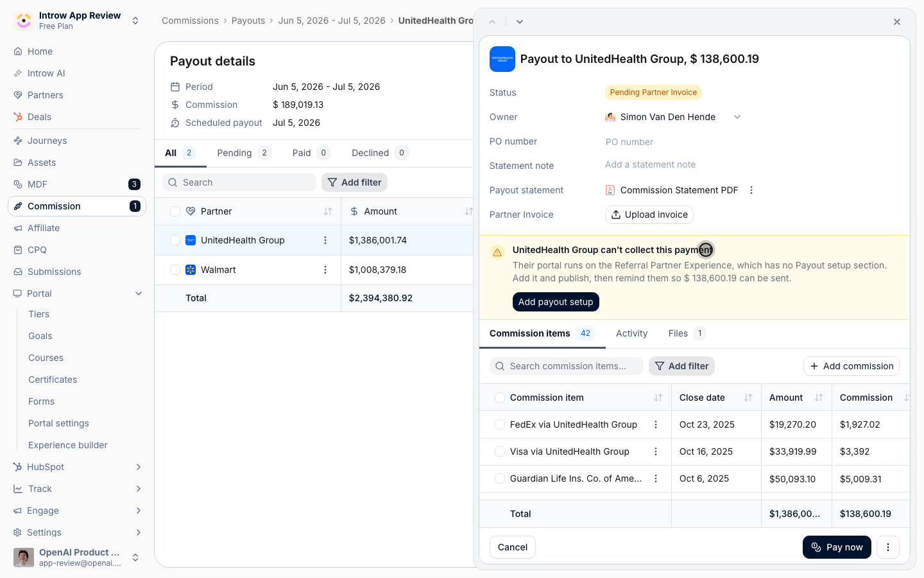The width and height of the screenshot is (924, 578).
Task: Open the Walmart row options menu
Action: tap(325, 270)
